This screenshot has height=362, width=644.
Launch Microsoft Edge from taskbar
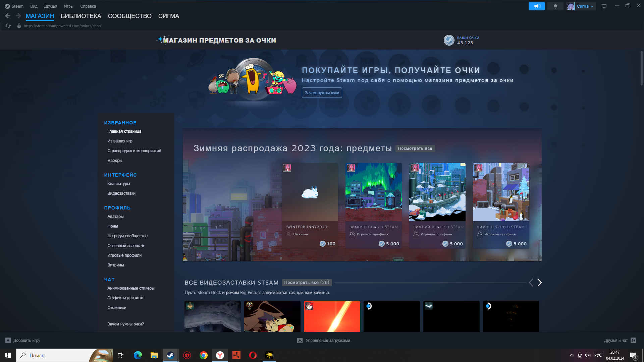pyautogui.click(x=138, y=355)
